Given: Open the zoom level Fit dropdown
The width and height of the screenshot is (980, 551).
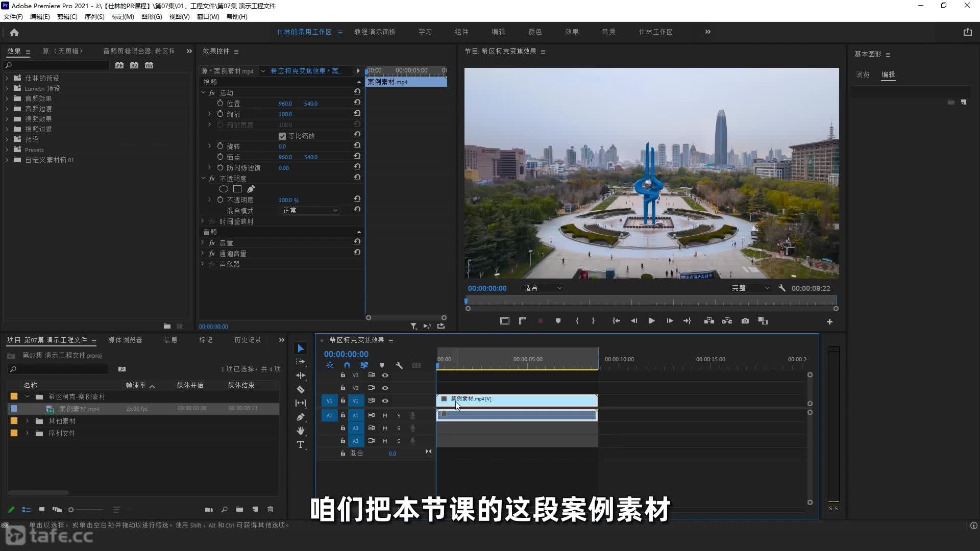Looking at the screenshot, I should 543,288.
